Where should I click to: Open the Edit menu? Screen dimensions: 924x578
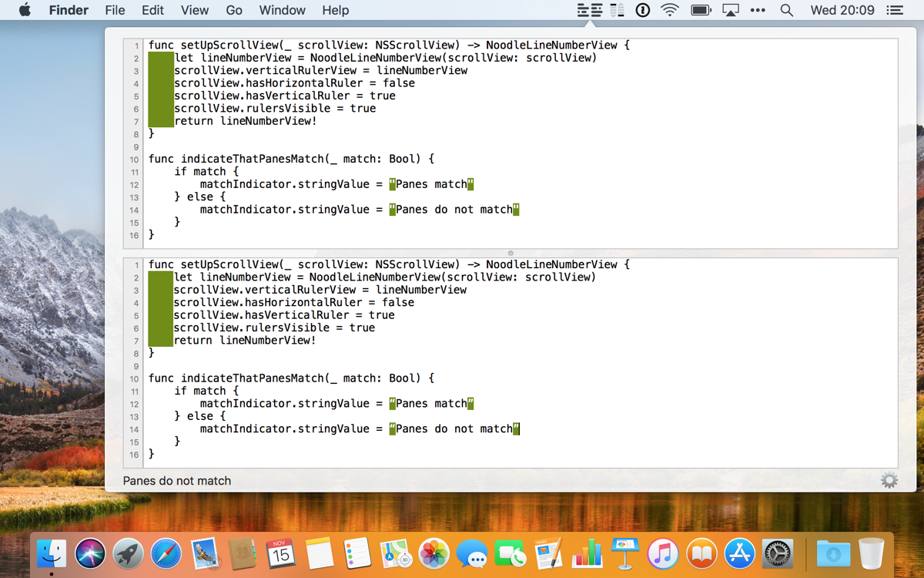click(152, 10)
